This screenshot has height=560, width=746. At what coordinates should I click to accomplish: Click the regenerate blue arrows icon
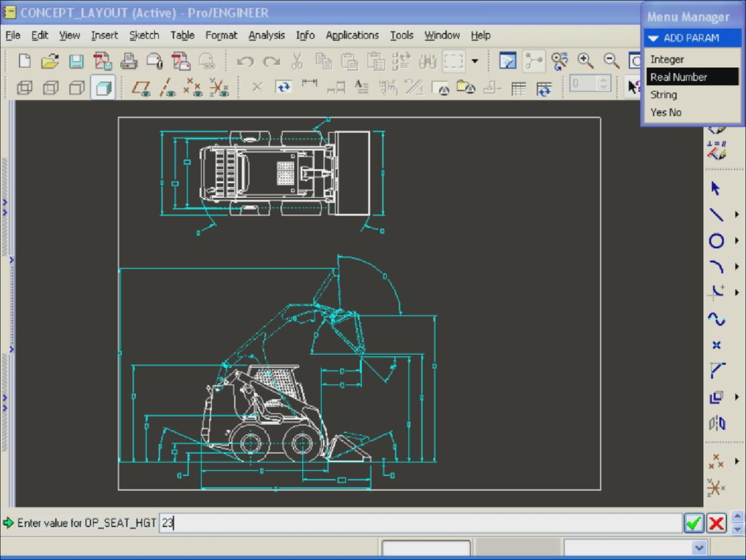tap(283, 87)
